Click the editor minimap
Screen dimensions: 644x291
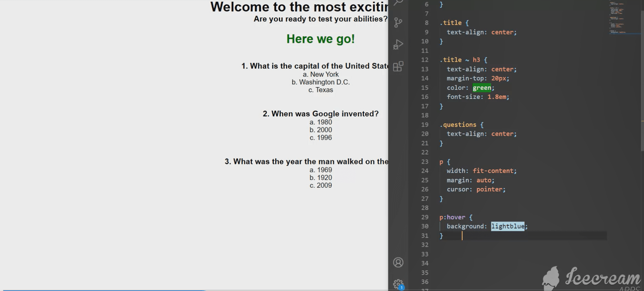click(x=625, y=17)
